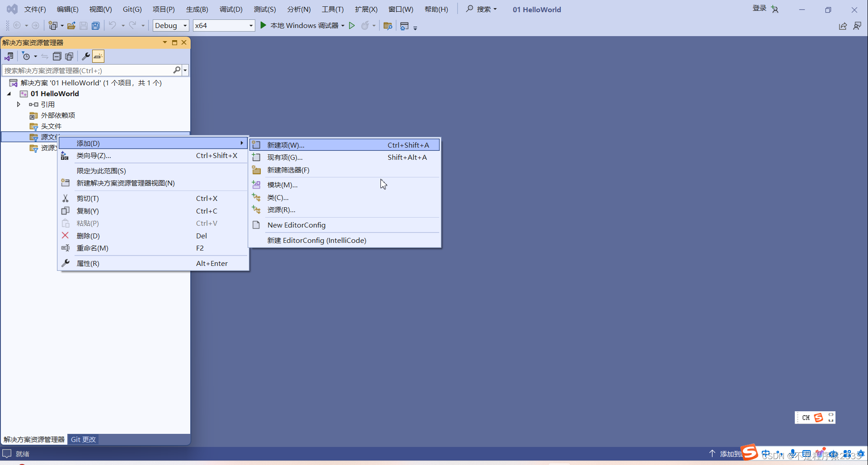
Task: Choose 新建筛选器(F) new filter
Action: click(x=345, y=170)
